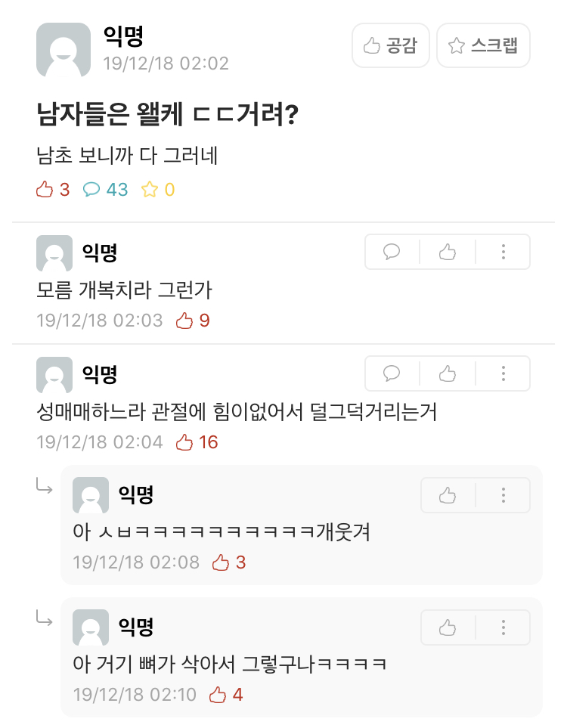The width and height of the screenshot is (567, 728).
Task: Open more options for 02:03 comment
Action: coord(503,252)
